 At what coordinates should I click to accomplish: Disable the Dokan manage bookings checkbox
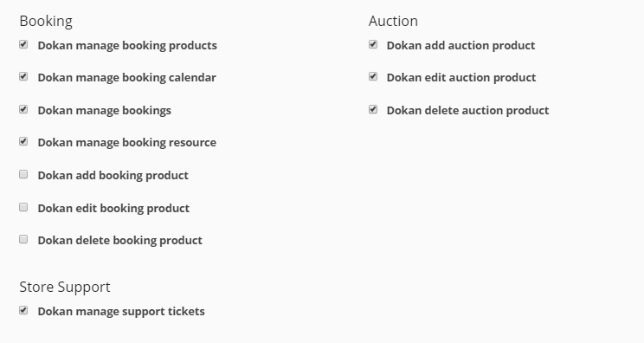click(23, 109)
